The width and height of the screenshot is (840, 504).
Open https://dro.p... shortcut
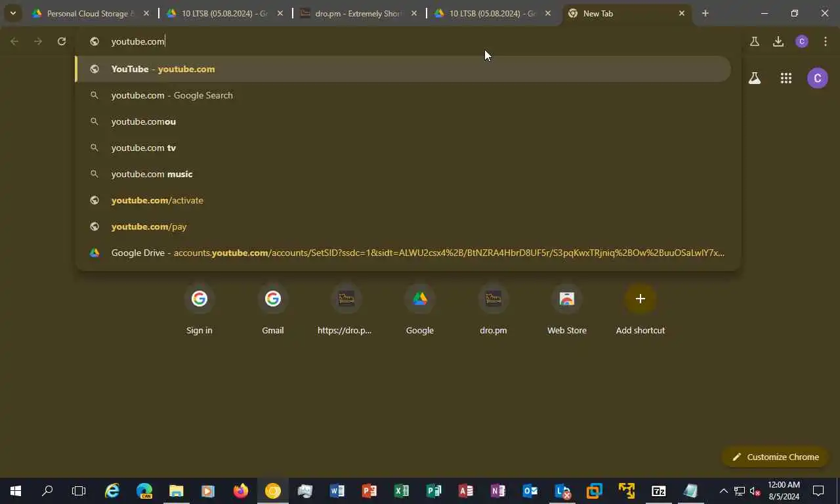pos(346,310)
